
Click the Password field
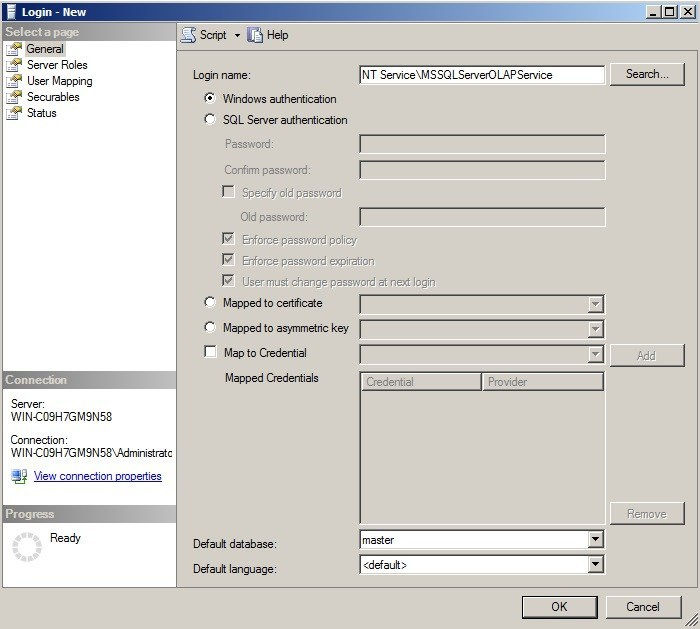click(482, 144)
